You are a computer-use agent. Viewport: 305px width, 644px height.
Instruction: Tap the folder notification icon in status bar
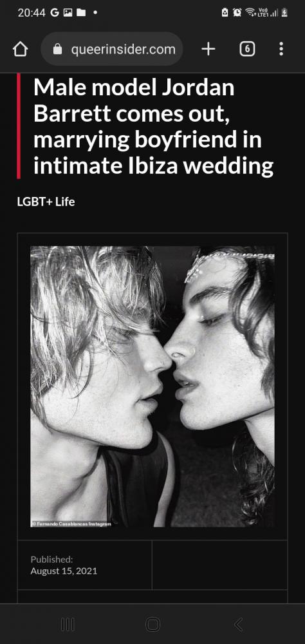tap(81, 13)
